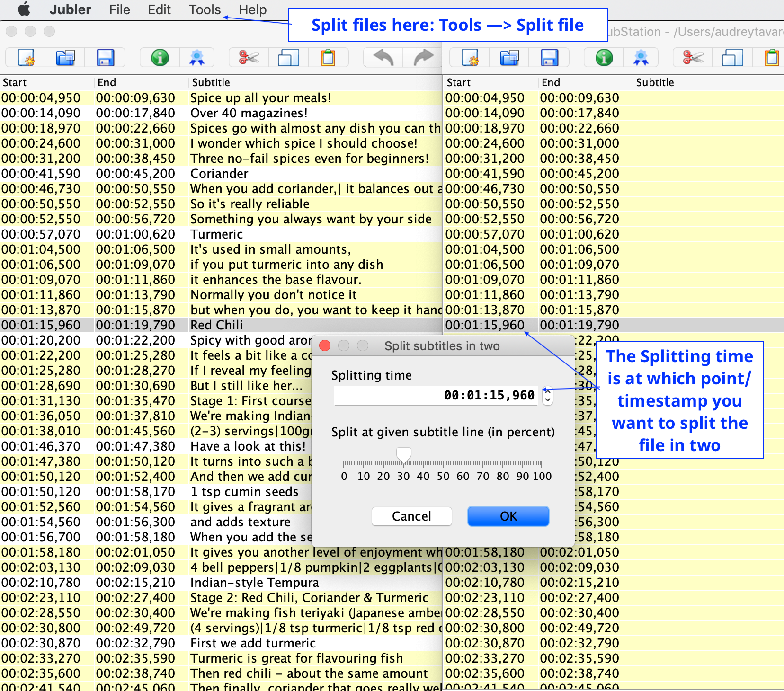Cancel the Split subtitles dialog
This screenshot has width=784, height=691.
coord(411,516)
